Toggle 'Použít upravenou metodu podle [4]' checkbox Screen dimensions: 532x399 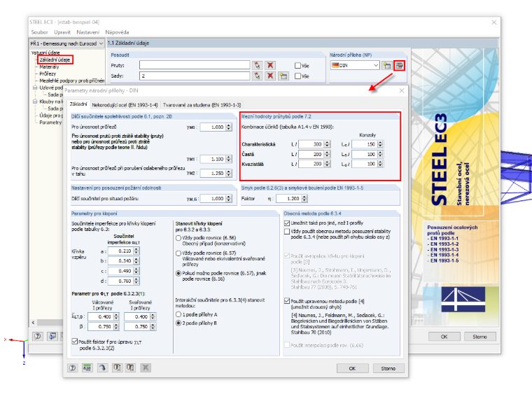pos(287,301)
